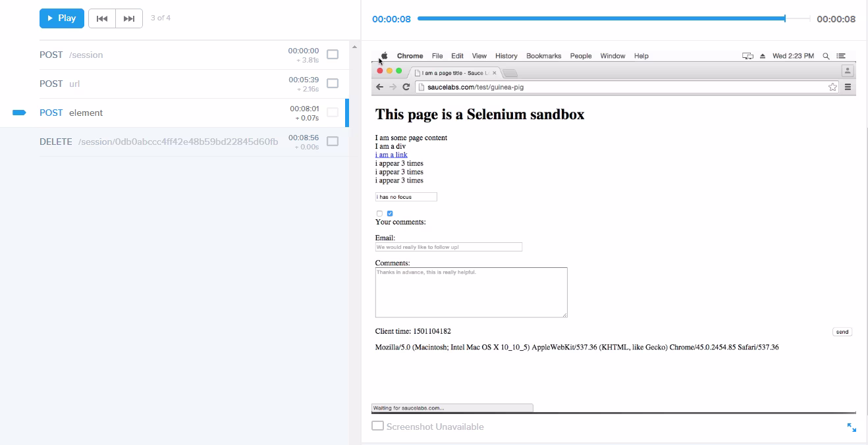Click the yellow minimize window button
868x445 pixels.
click(x=389, y=70)
